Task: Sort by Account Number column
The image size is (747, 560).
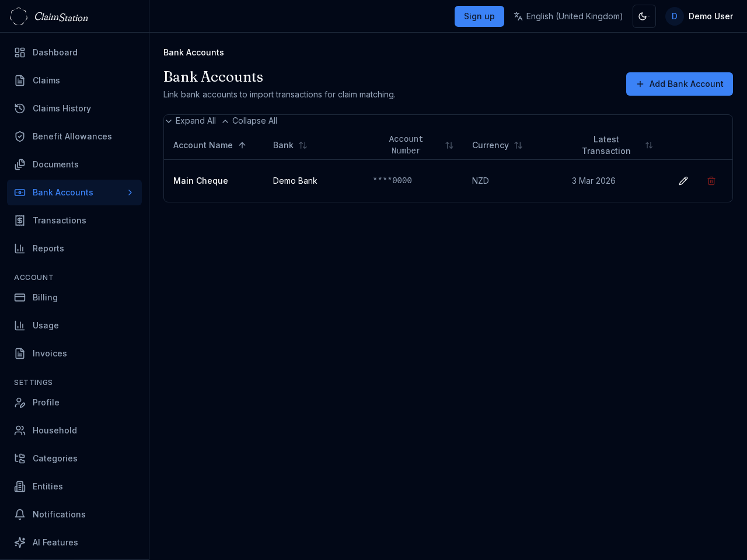Action: click(413, 145)
